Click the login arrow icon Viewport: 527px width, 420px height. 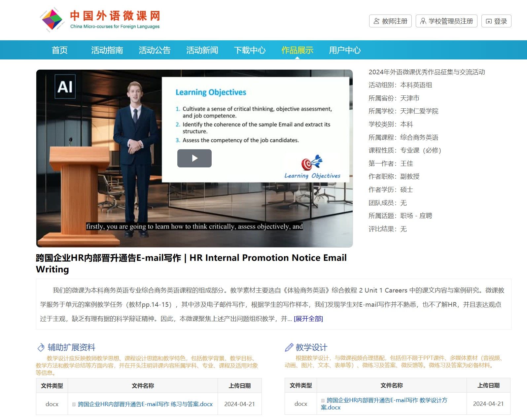[489, 21]
